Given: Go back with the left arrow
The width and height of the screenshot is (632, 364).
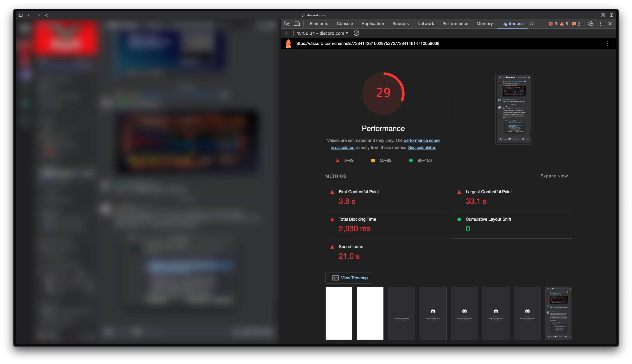Looking at the screenshot, I should tap(29, 15).
